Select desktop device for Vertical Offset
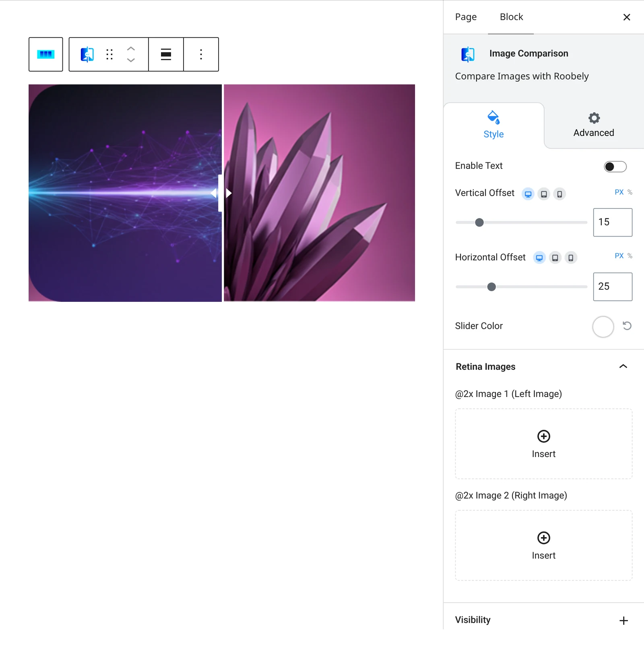644x653 pixels. 528,194
